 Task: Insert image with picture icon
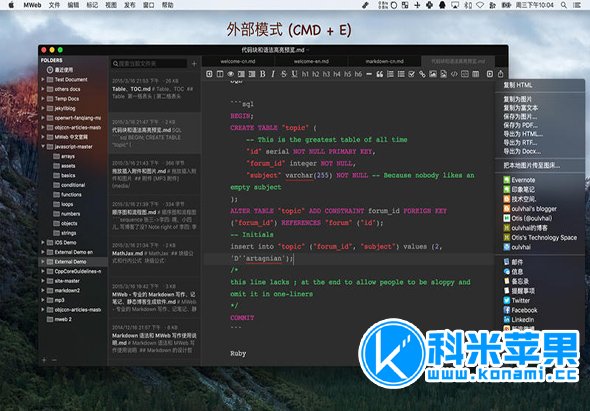pos(433,74)
